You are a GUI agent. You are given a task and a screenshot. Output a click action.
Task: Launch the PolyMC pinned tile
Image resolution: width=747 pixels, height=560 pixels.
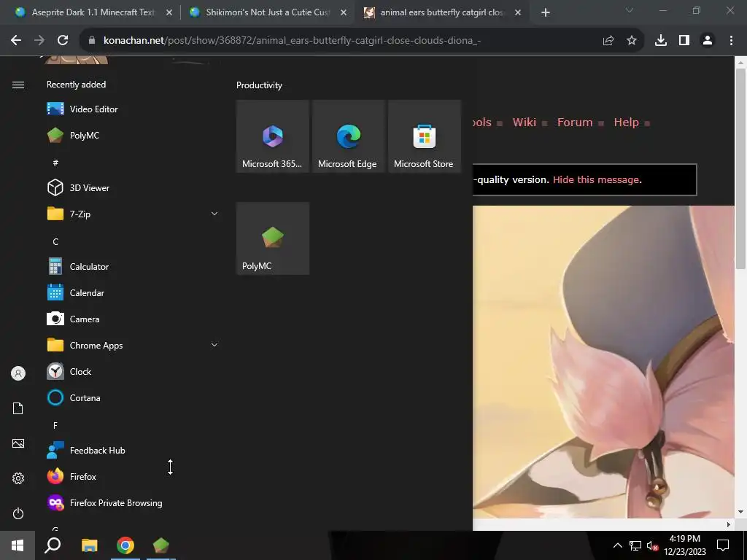[273, 238]
